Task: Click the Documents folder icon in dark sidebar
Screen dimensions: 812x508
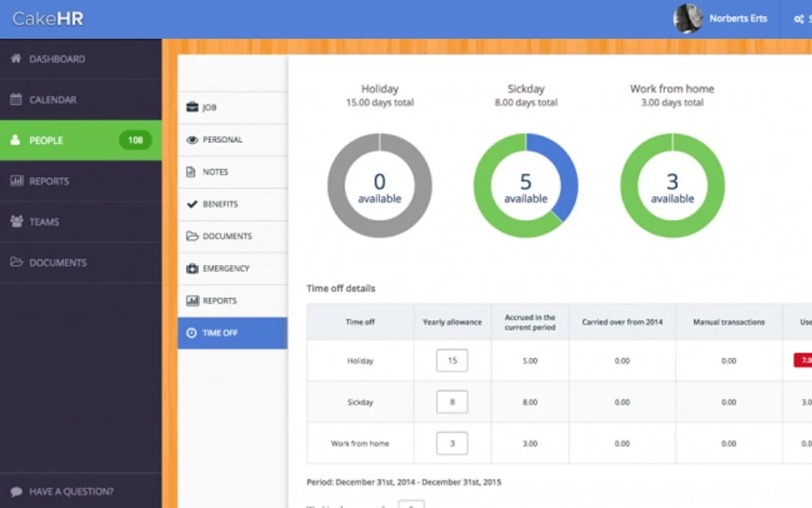Action: [15, 263]
